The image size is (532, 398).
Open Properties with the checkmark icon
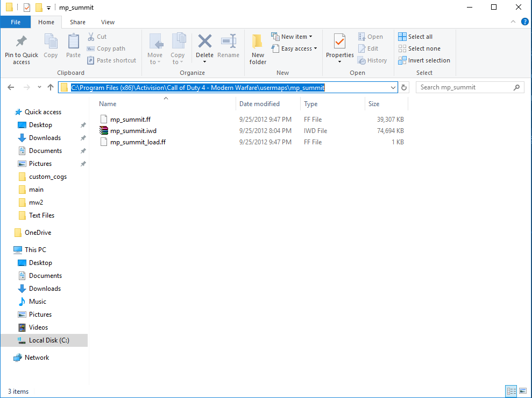click(x=339, y=41)
